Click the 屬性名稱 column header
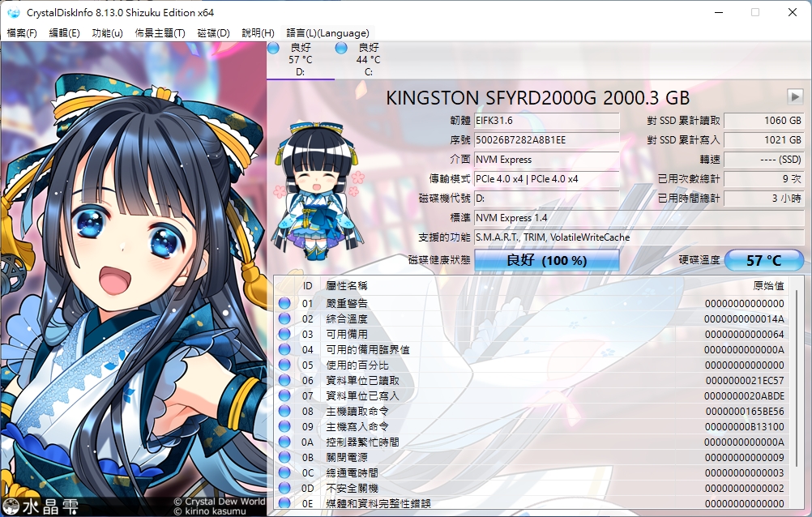The width and height of the screenshot is (812, 517). (347, 286)
